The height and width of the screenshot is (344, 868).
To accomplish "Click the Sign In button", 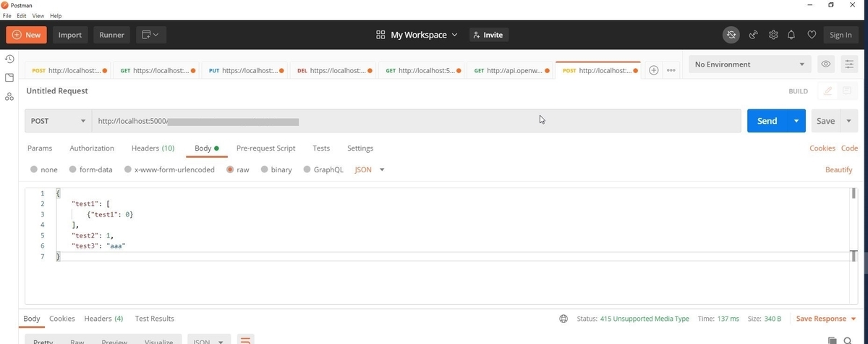I will [841, 35].
